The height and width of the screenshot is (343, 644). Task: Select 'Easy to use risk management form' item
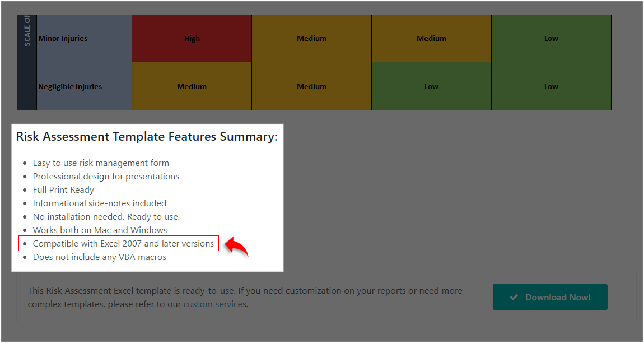point(101,163)
